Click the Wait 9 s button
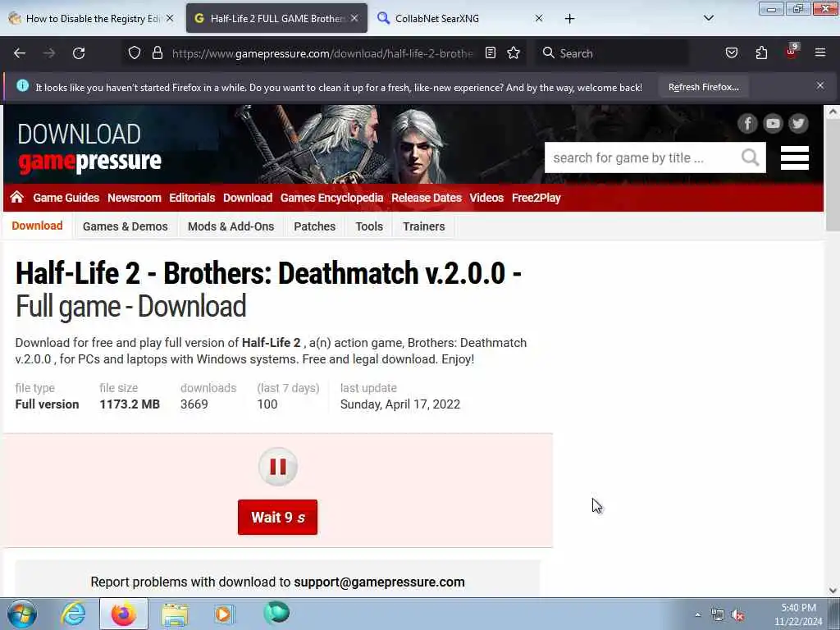Viewport: 840px width, 630px height. tap(277, 517)
